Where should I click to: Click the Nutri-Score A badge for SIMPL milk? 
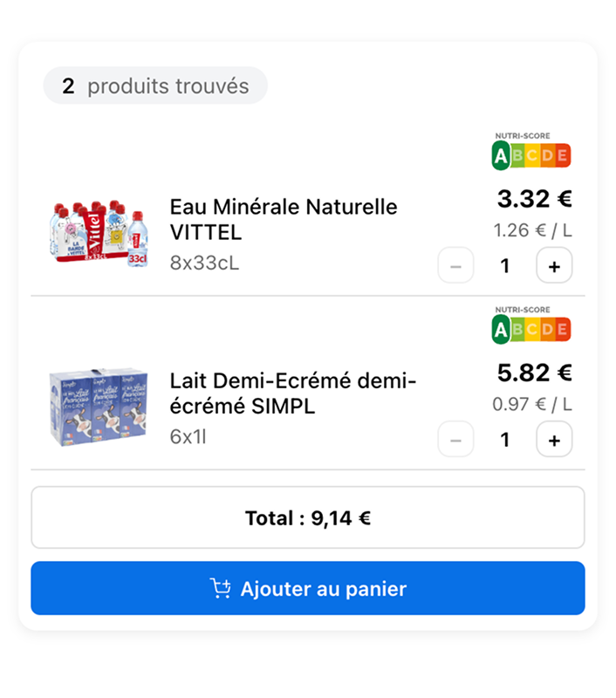[500, 329]
